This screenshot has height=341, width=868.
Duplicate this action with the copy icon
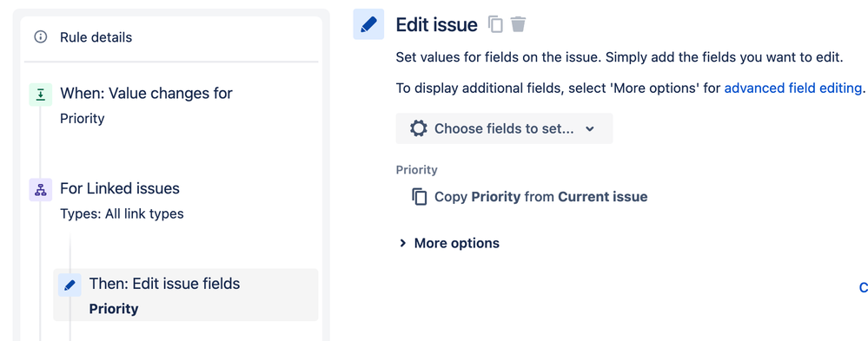coord(495,24)
